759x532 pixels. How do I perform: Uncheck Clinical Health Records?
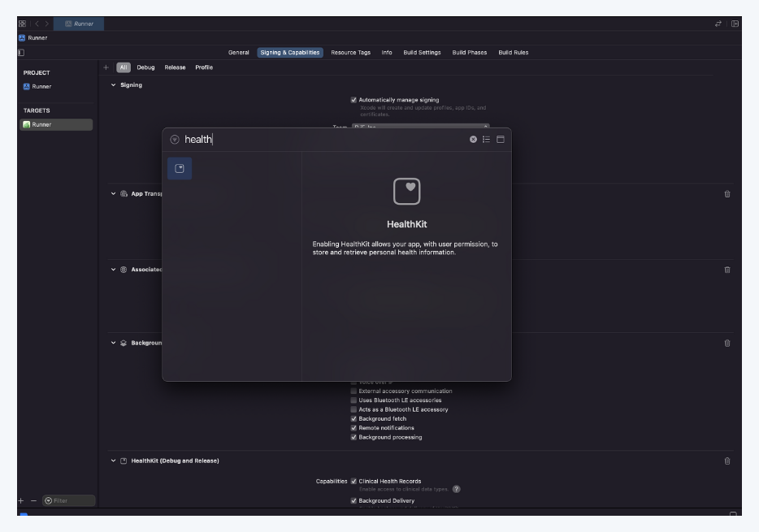tap(353, 481)
